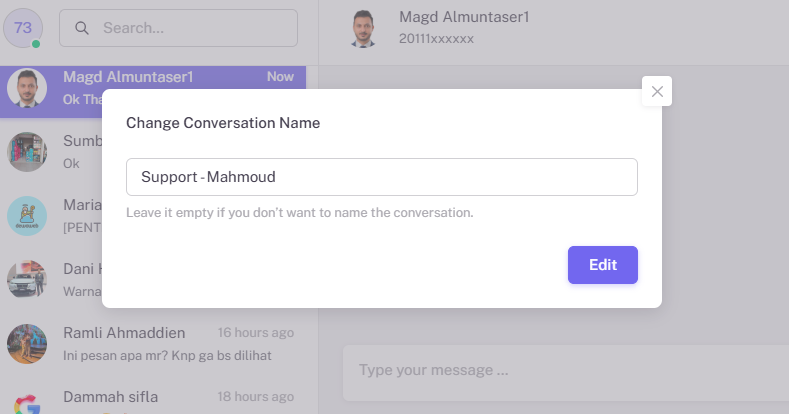Viewport: 789px width, 414px height.
Task: Open the Dani conversation with car avatar
Action: click(27, 280)
